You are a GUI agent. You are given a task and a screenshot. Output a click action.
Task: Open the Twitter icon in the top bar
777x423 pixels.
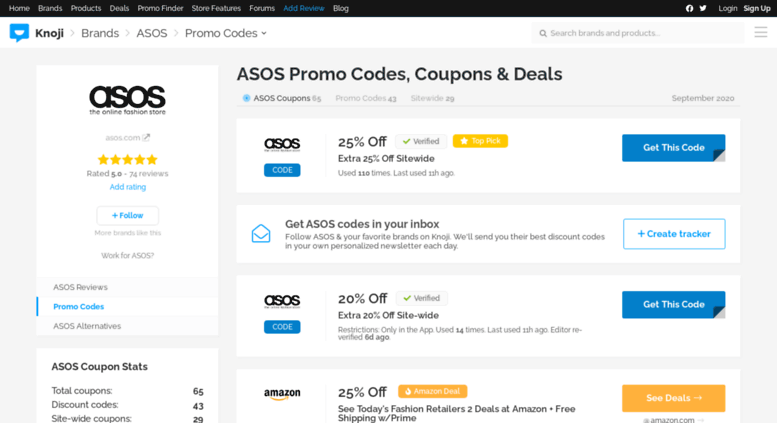pyautogui.click(x=703, y=8)
